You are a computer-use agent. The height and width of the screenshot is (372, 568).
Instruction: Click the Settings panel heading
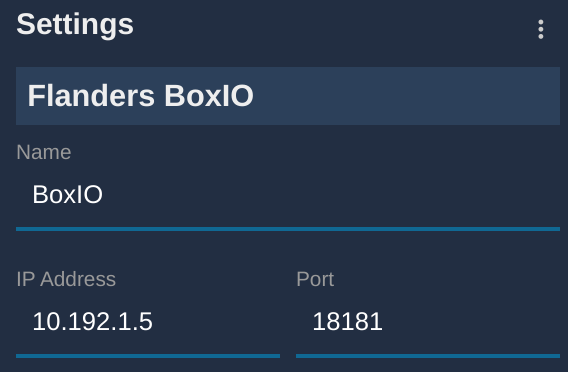point(75,25)
